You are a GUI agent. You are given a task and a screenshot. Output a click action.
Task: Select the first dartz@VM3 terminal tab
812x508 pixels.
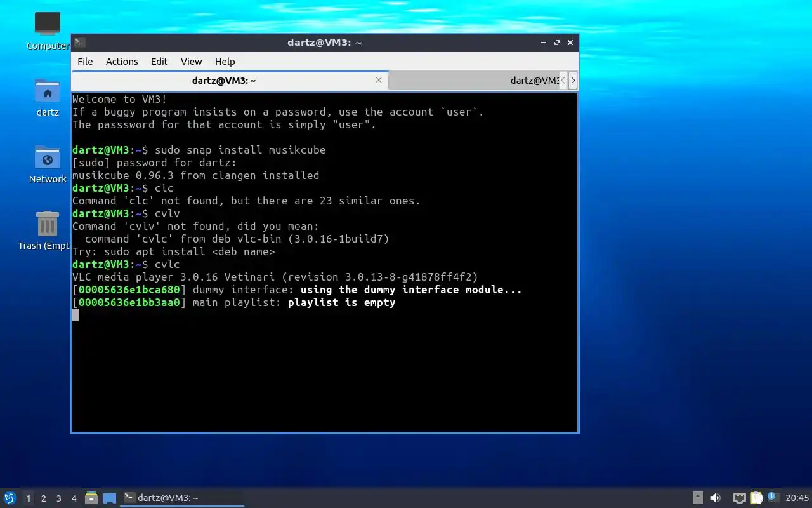tap(230, 81)
